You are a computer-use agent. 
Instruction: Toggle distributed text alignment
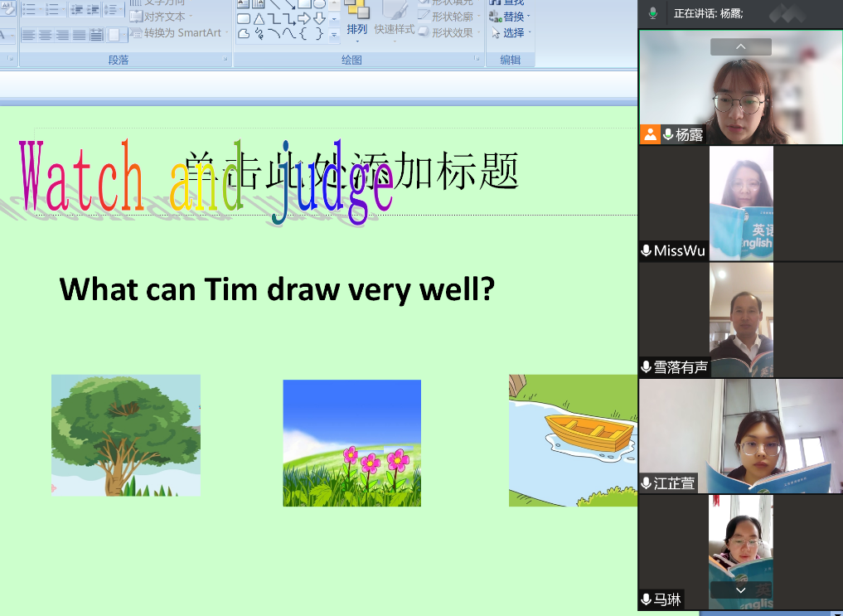click(x=96, y=36)
